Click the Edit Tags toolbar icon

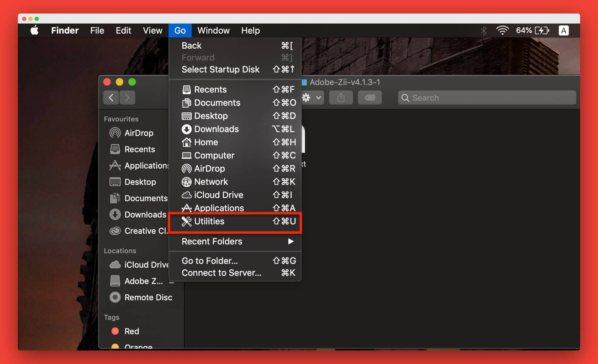370,98
